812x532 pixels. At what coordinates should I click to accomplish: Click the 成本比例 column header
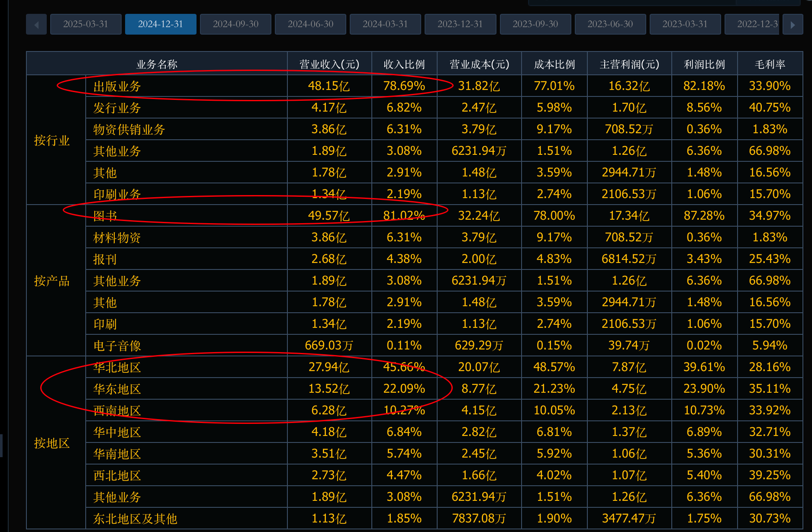(554, 64)
